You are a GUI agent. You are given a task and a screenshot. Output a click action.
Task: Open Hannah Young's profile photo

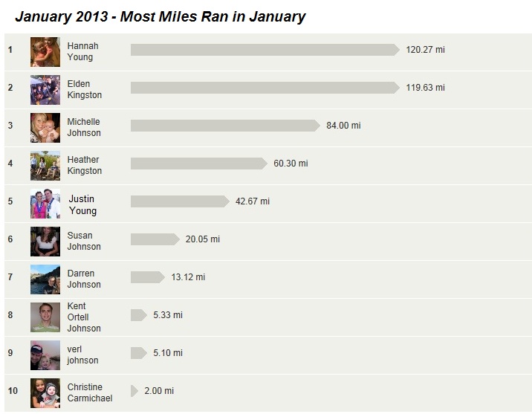coord(45,52)
